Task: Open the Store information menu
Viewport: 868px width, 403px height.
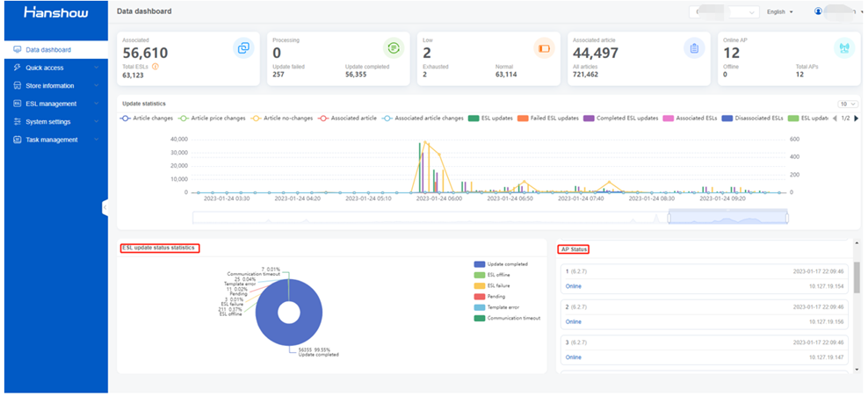Action: point(56,85)
